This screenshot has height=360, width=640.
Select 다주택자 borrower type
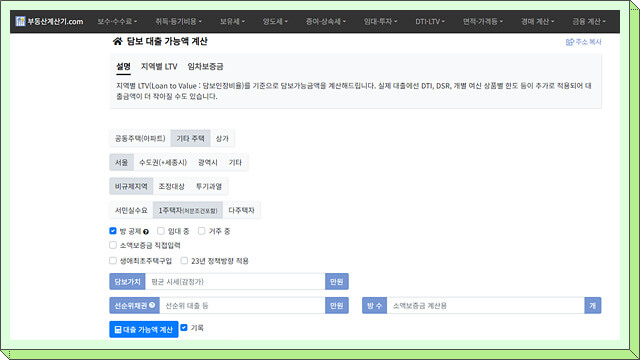coord(241,210)
